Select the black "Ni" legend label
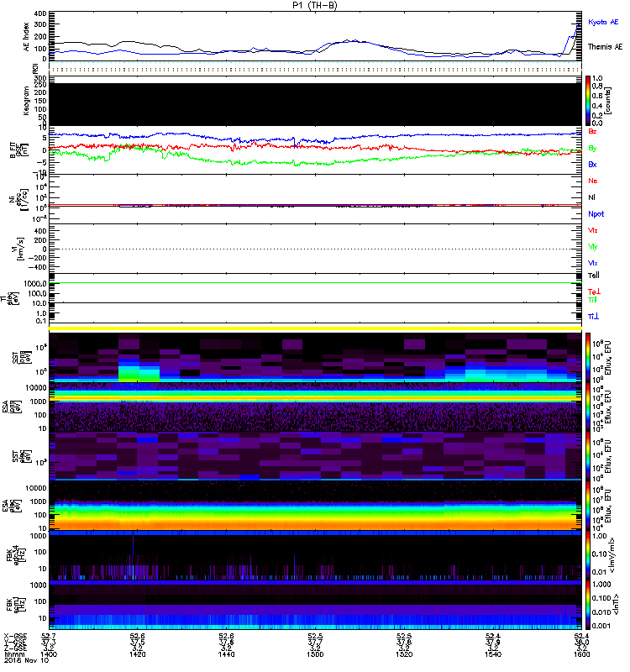630x672 pixels. (592, 197)
